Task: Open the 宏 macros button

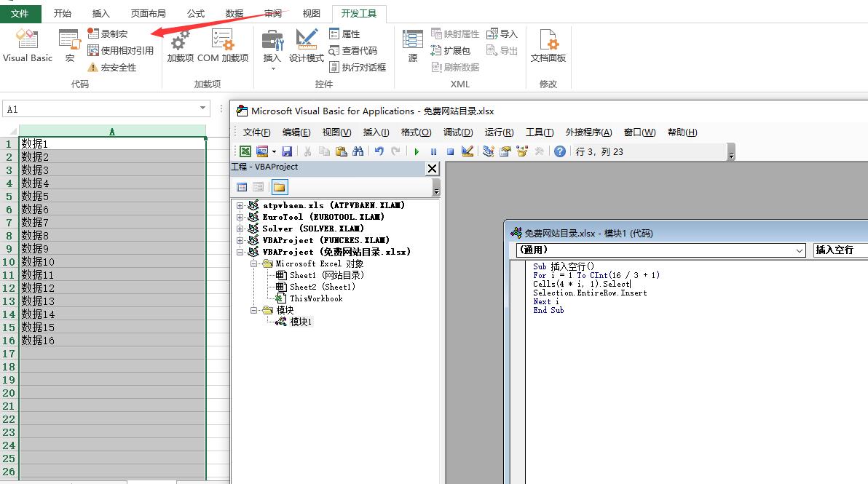Action: pyautogui.click(x=69, y=46)
